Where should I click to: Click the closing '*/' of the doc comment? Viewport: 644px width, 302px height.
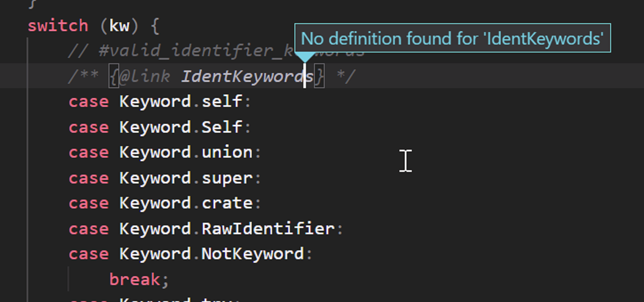point(346,76)
